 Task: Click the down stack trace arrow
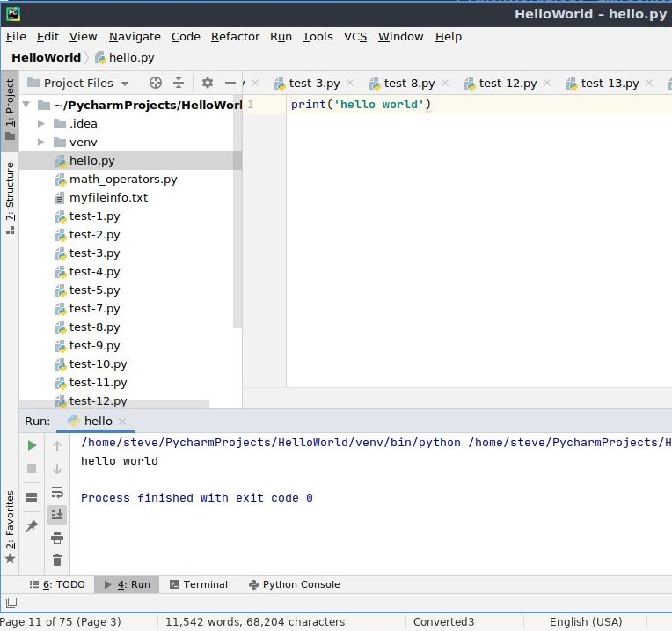(57, 469)
